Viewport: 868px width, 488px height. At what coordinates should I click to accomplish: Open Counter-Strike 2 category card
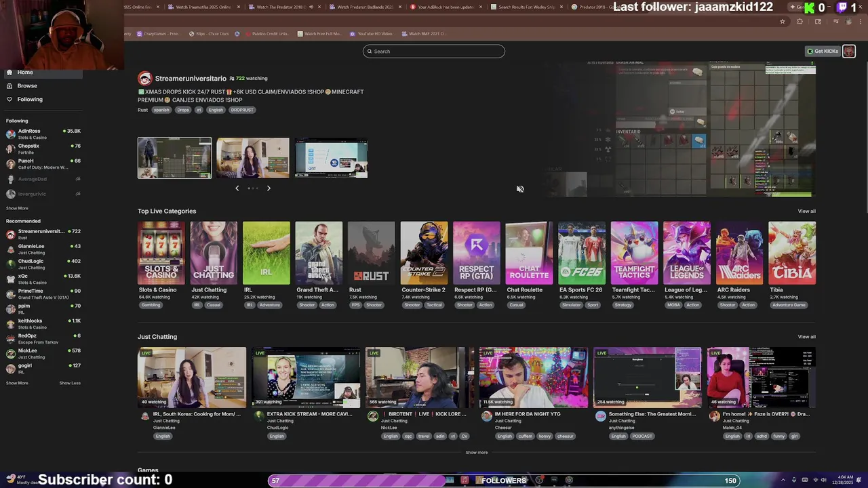click(424, 253)
